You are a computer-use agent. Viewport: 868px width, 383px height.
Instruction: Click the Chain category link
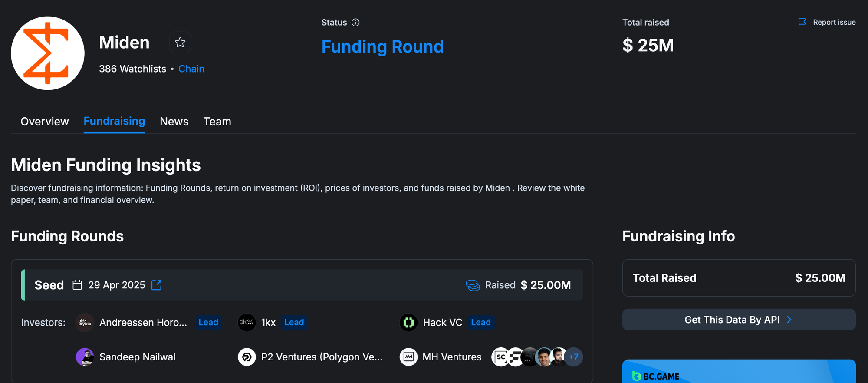tap(191, 69)
